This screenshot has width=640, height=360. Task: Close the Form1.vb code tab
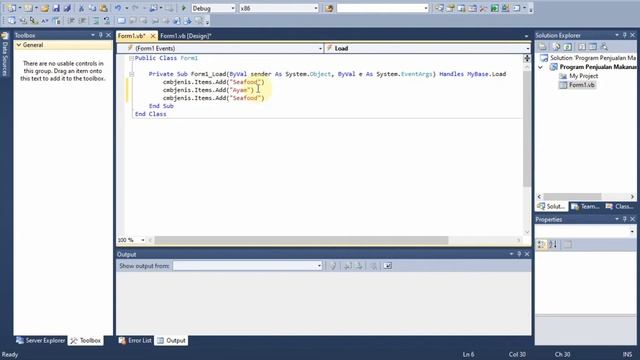(153, 36)
